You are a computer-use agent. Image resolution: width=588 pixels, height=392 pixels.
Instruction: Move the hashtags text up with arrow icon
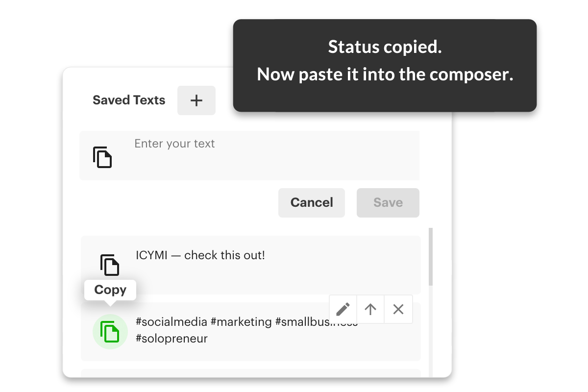(370, 309)
